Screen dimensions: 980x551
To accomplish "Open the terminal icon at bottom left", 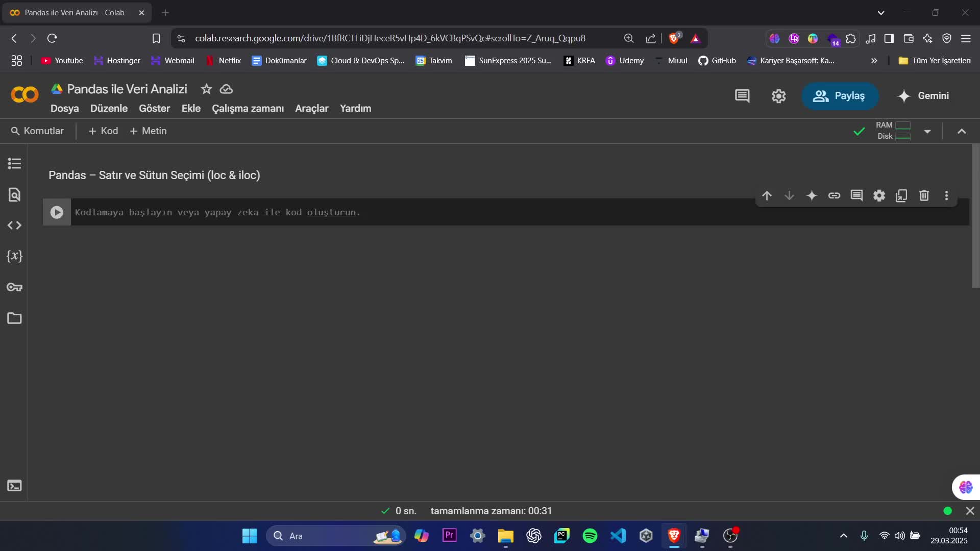I will coord(14,486).
